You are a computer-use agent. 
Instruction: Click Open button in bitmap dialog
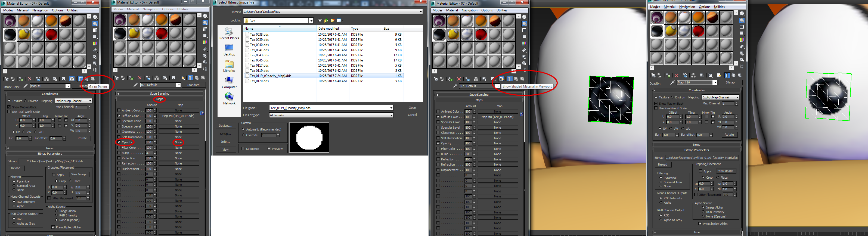tap(413, 108)
